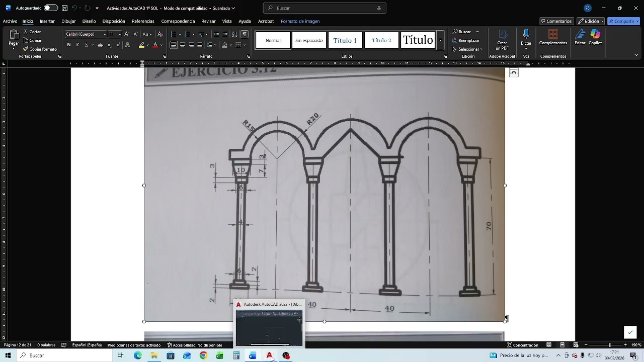Switch to the Revisar tab
The height and width of the screenshot is (362, 644).
[208, 21]
